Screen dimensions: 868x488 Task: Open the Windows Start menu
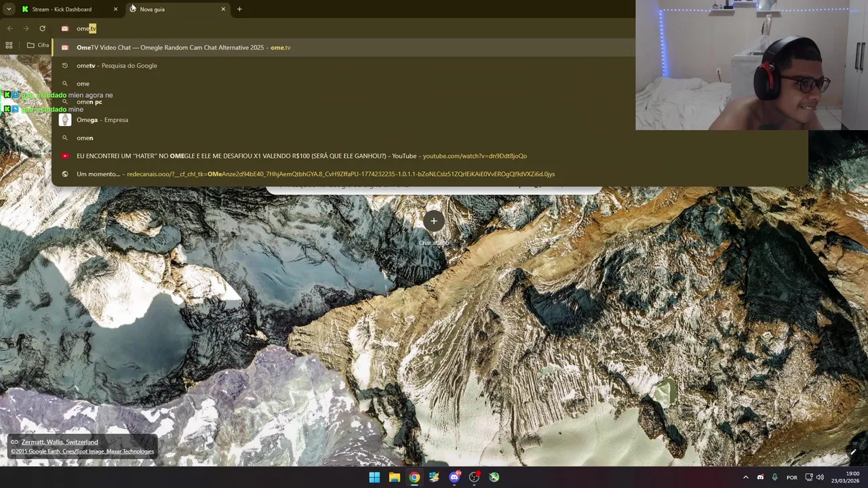point(374,477)
